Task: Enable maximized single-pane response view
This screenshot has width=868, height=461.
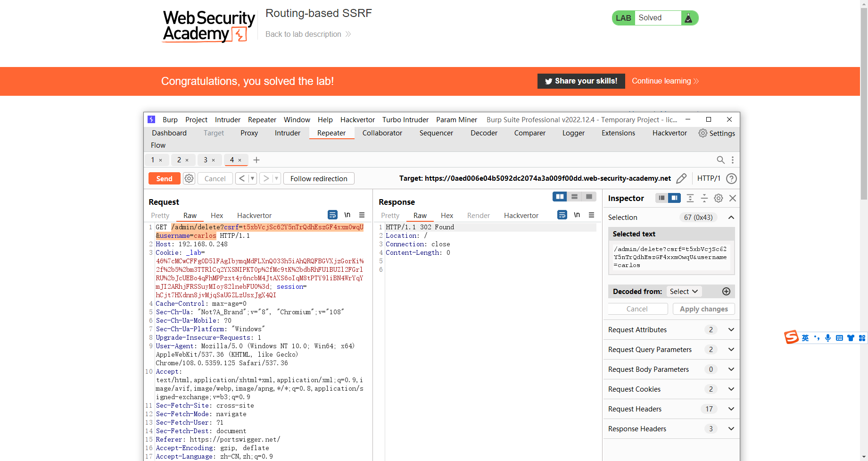Action: pyautogui.click(x=589, y=196)
